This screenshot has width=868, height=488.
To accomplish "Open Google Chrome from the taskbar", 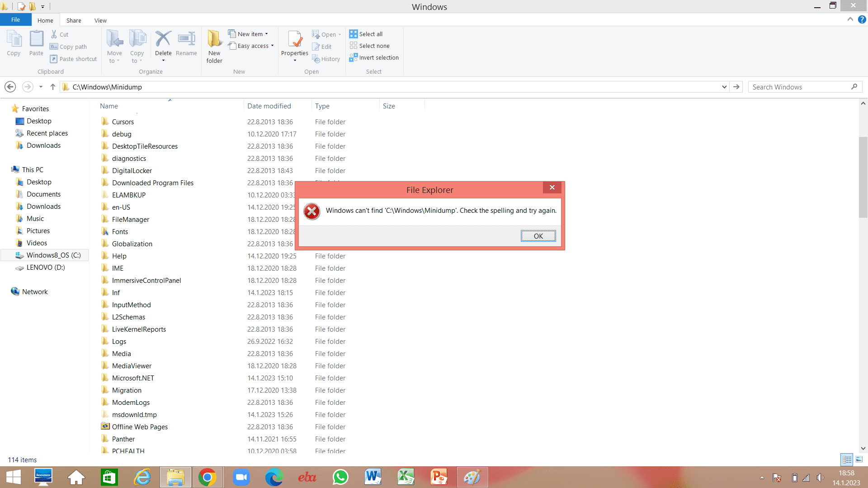I will 208,477.
